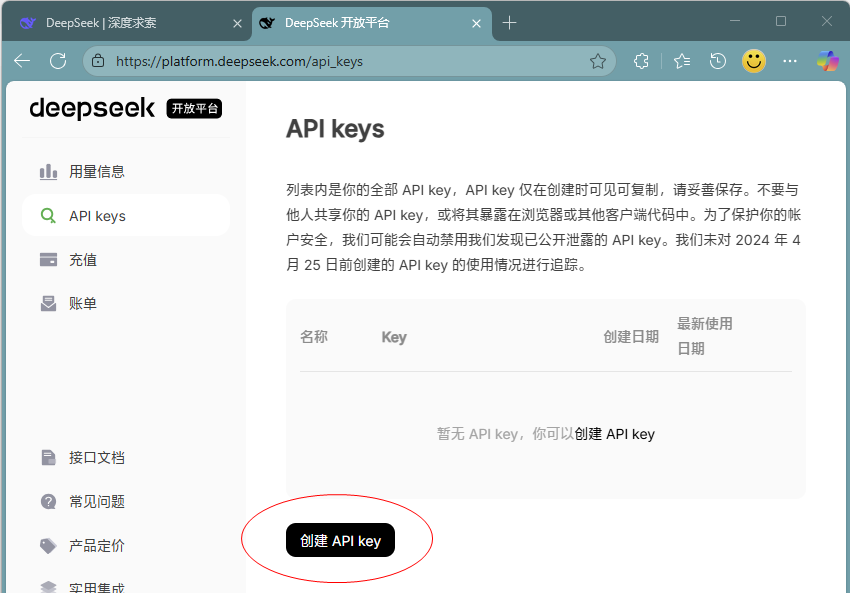Bookmark this page with the star icon
Viewport: 850px width, 593px height.
(x=598, y=61)
